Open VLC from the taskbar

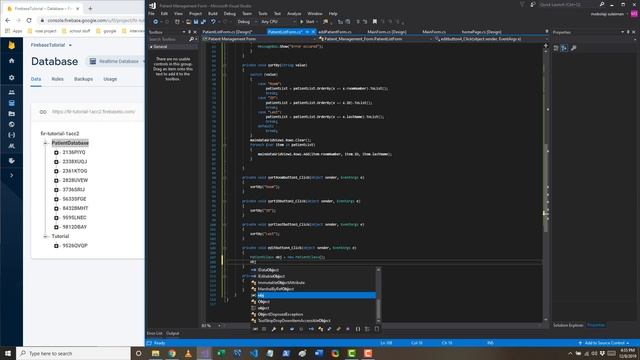188,353
